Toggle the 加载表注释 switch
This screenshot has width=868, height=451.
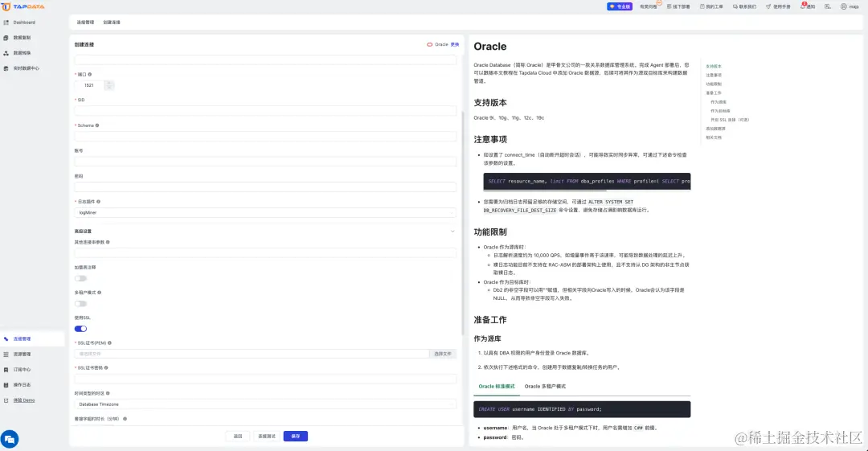coord(81,278)
